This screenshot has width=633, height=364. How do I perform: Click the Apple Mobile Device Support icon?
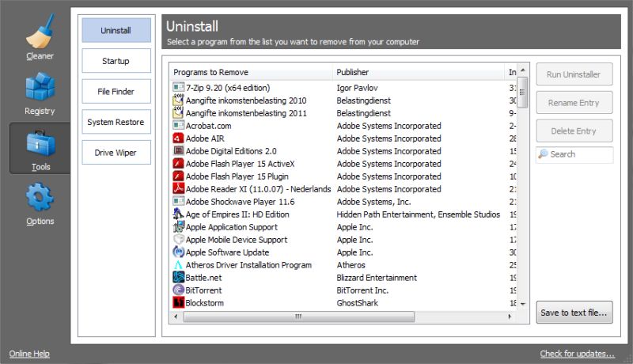(x=179, y=239)
